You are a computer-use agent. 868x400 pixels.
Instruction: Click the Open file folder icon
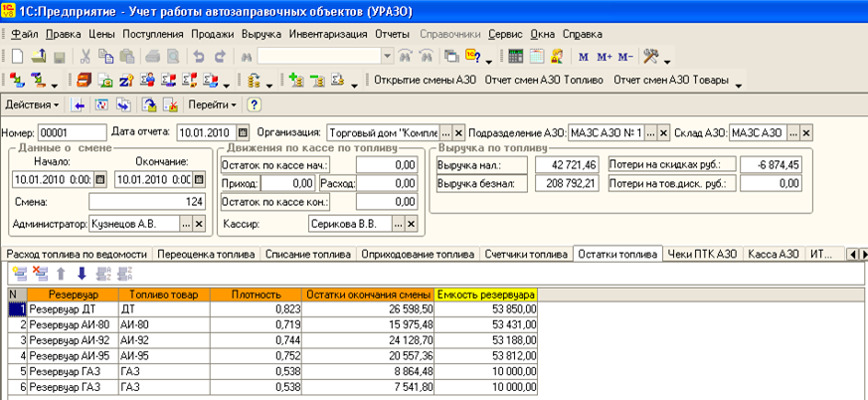coord(38,56)
